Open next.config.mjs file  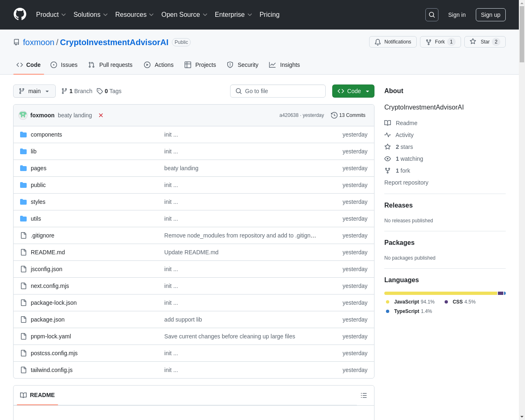(50, 286)
